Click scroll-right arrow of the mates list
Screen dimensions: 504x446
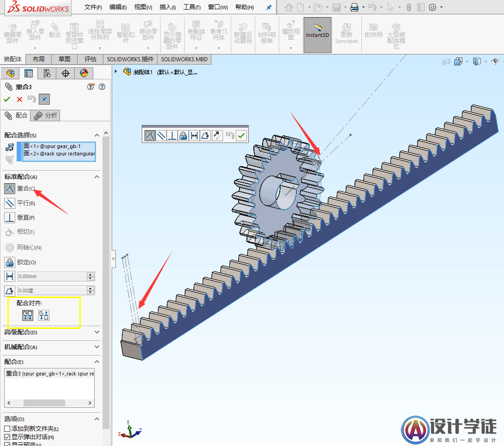[90, 403]
